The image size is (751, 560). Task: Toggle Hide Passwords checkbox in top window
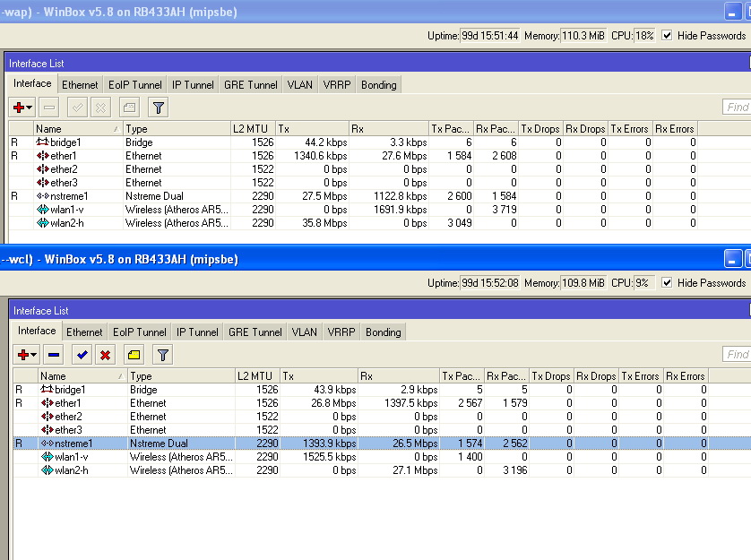point(667,36)
